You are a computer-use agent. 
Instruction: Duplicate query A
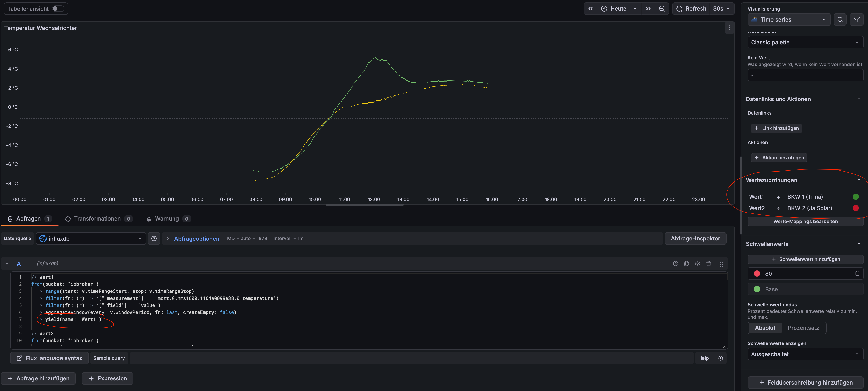pyautogui.click(x=686, y=264)
